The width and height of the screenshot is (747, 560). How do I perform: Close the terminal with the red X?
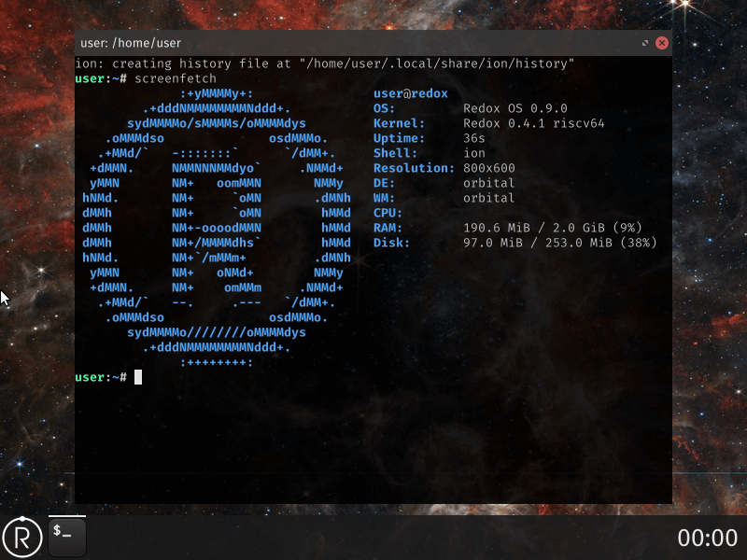[662, 43]
